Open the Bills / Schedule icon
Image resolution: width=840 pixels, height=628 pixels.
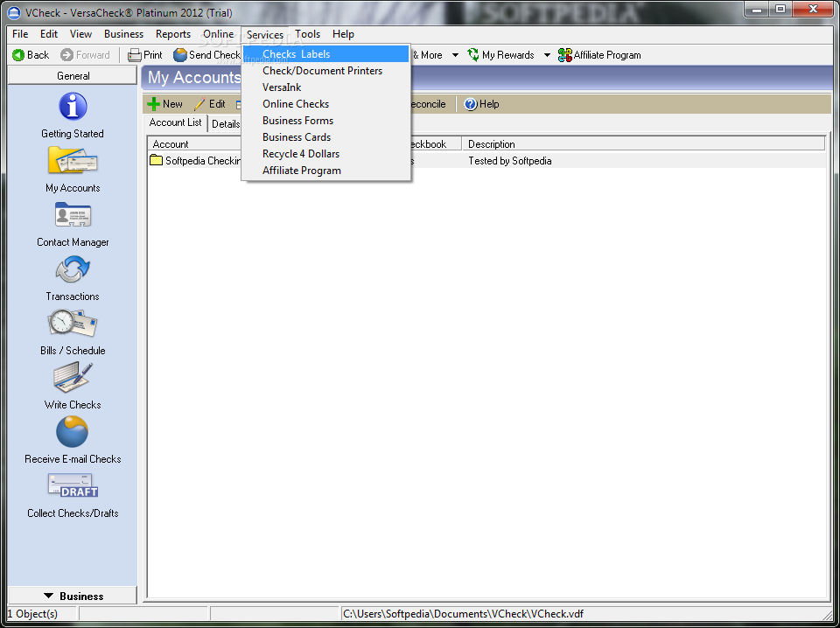click(73, 324)
